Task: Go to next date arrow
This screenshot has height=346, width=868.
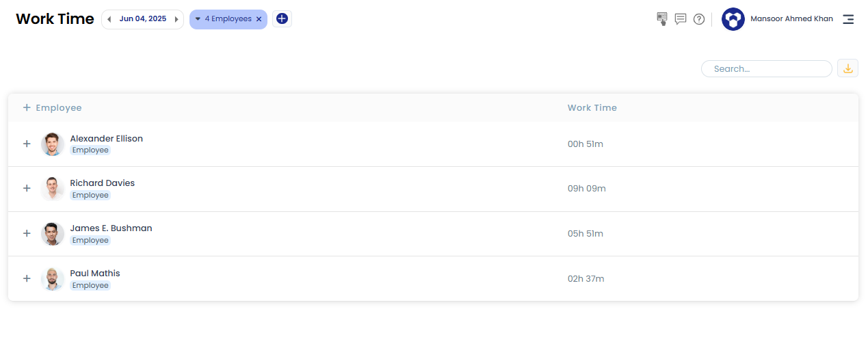Action: point(176,19)
